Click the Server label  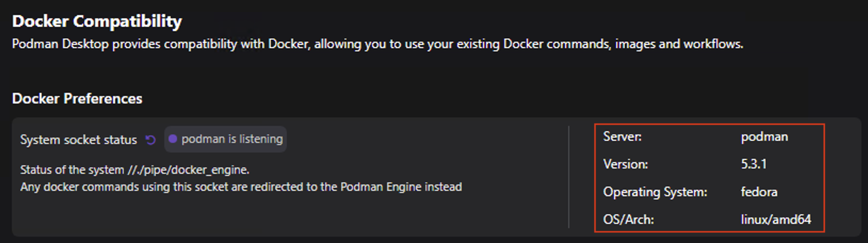[x=622, y=137]
